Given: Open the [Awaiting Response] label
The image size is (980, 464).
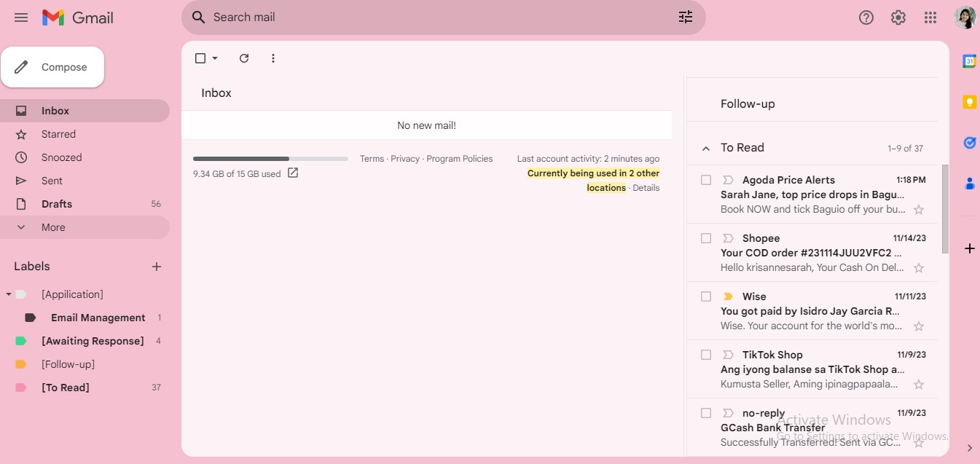Looking at the screenshot, I should 85,341.
